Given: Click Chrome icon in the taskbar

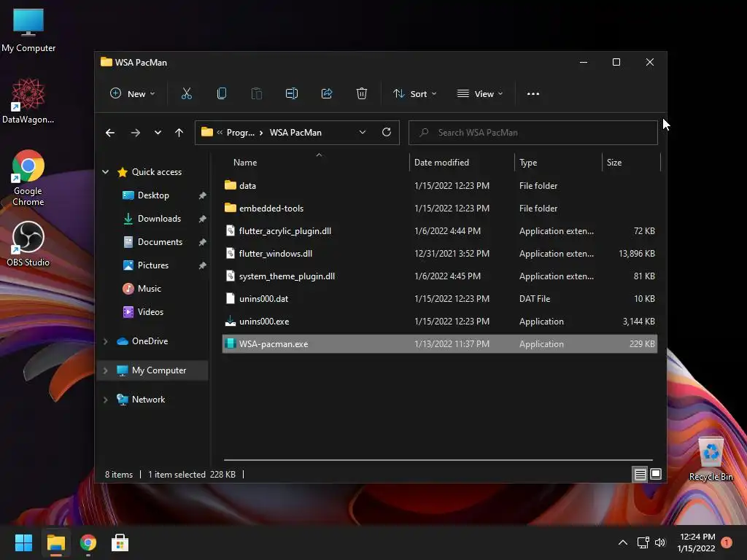Looking at the screenshot, I should [x=88, y=542].
